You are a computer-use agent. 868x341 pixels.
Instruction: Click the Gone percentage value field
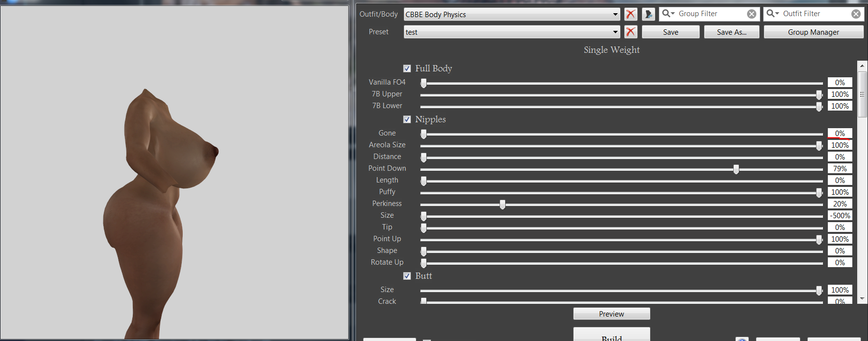tap(840, 133)
